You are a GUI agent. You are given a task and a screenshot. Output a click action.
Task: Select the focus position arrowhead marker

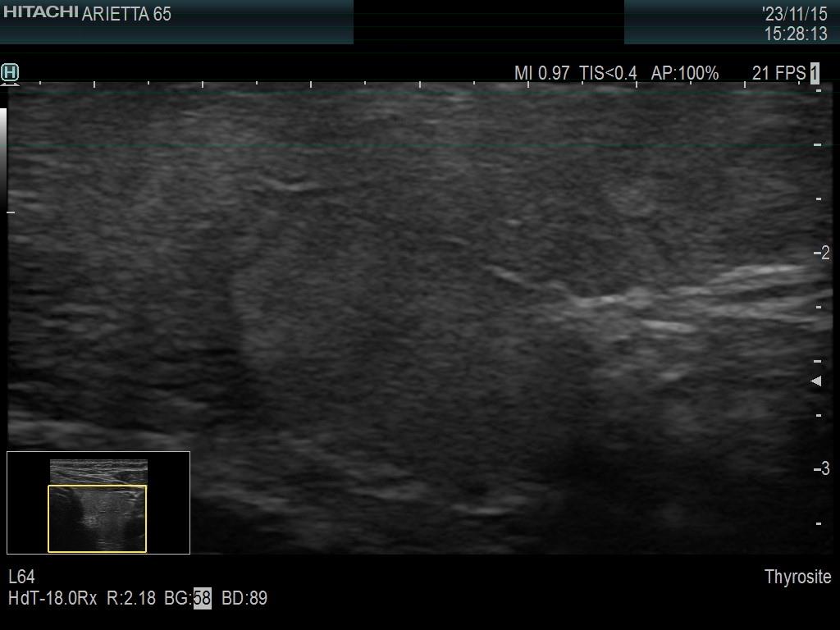[815, 379]
